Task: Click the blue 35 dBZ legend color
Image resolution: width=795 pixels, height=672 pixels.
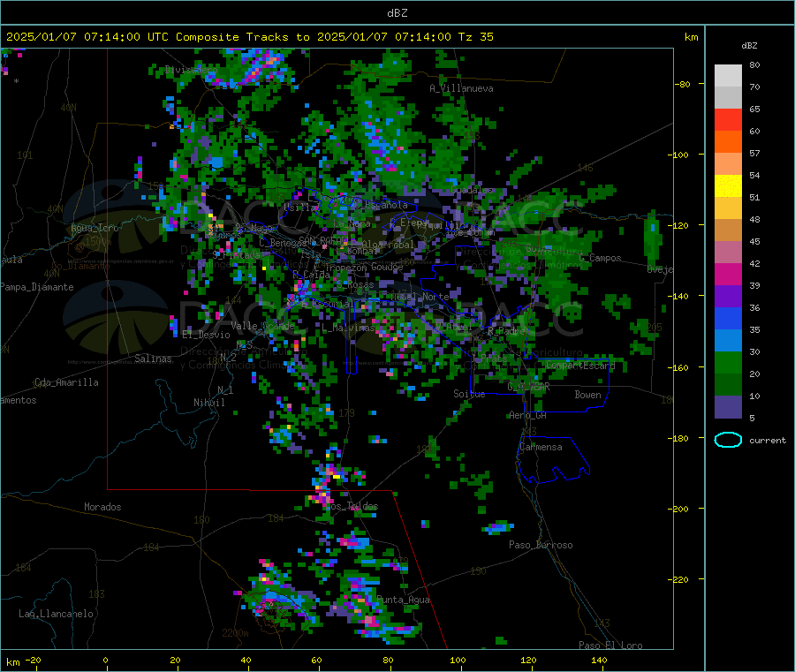Action: point(728,318)
